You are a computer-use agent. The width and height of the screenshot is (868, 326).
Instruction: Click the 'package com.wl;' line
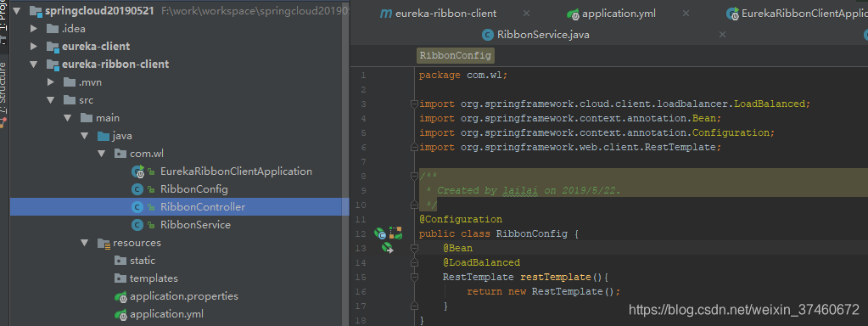click(x=462, y=76)
